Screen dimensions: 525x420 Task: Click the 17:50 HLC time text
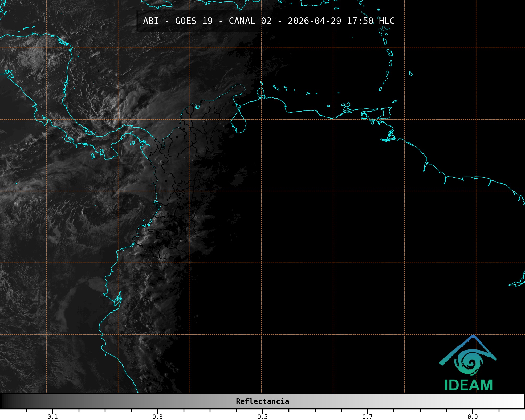point(371,21)
